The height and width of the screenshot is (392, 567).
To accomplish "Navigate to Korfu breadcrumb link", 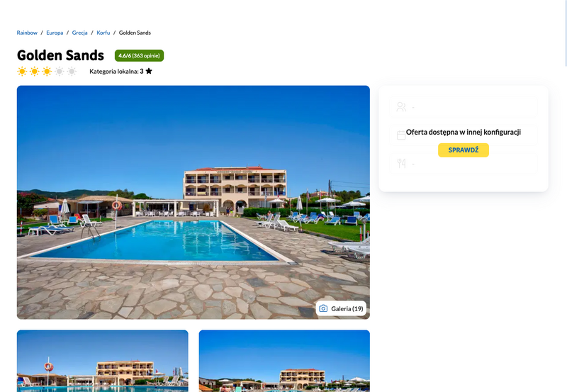I will coord(103,33).
